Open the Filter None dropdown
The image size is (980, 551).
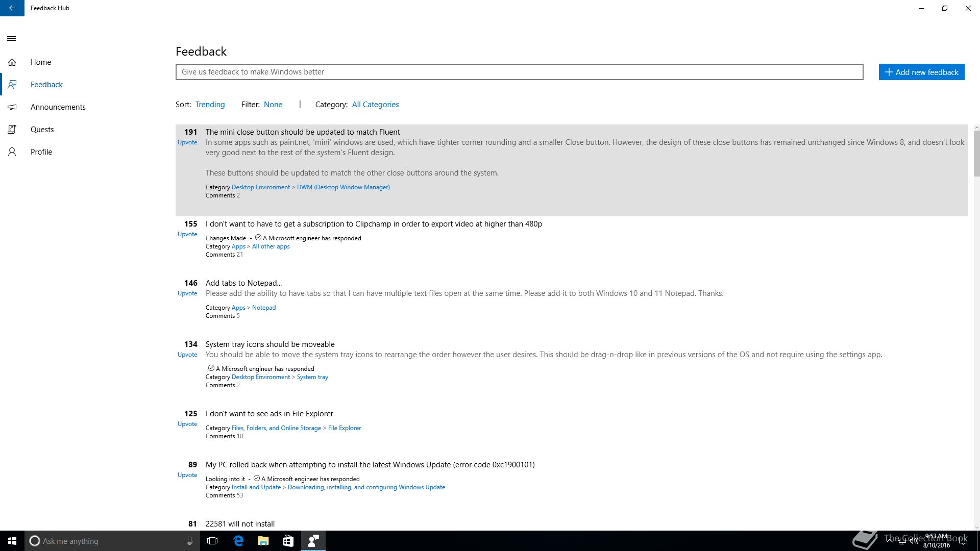pyautogui.click(x=273, y=105)
